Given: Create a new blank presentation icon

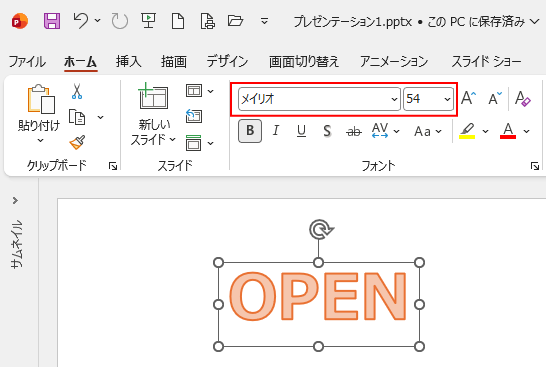Looking at the screenshot, I should [178, 21].
